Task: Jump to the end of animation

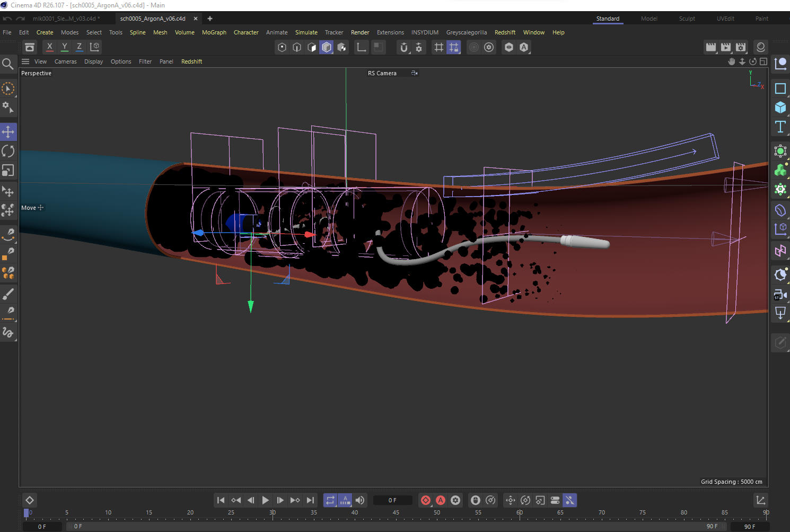Action: pos(310,500)
